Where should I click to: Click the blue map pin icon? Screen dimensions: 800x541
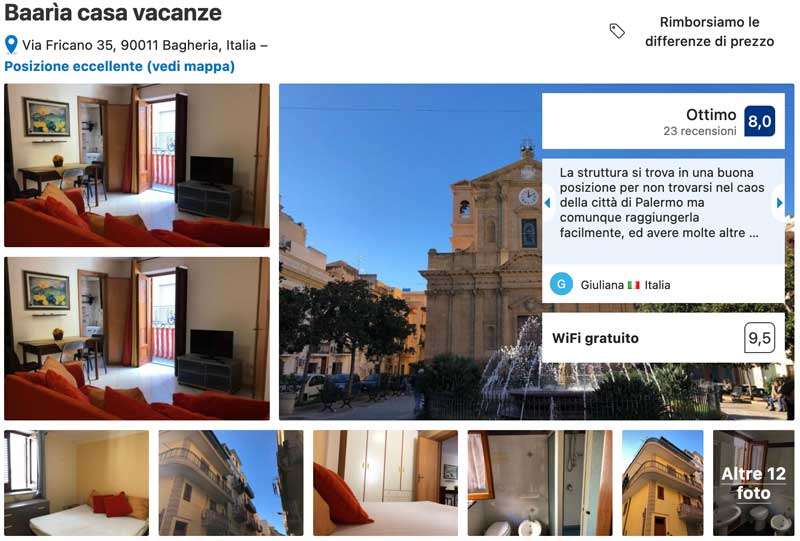[11, 44]
